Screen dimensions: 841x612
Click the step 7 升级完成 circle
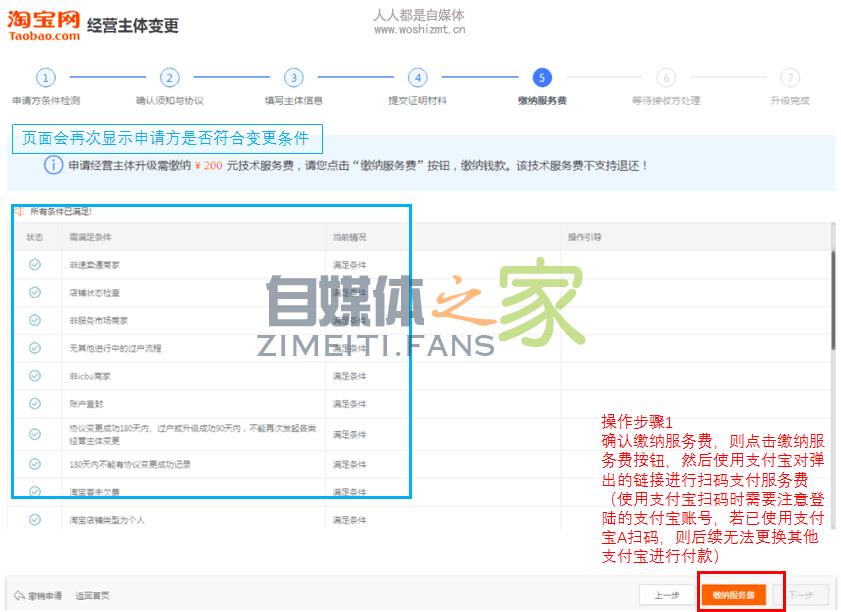790,77
